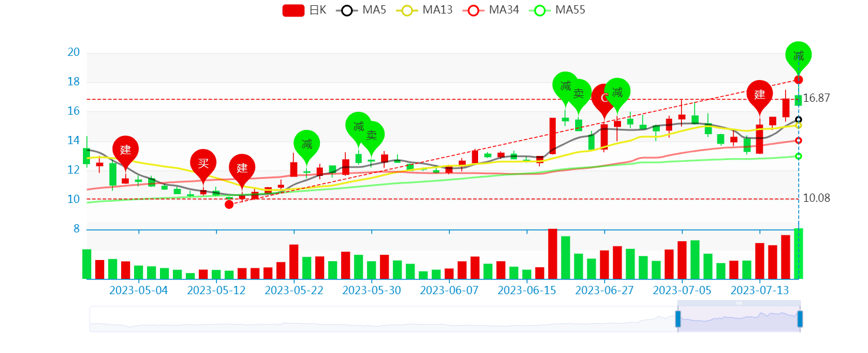Click the red 买 marker near 2023-05-12
Image resolution: width=868 pixels, height=353 pixels.
pos(203,163)
